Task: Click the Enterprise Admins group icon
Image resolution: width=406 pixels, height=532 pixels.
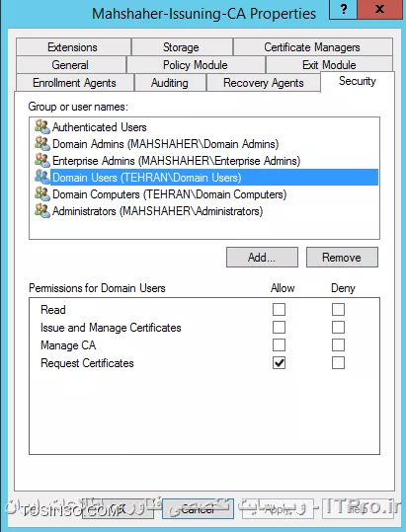Action: 42,161
